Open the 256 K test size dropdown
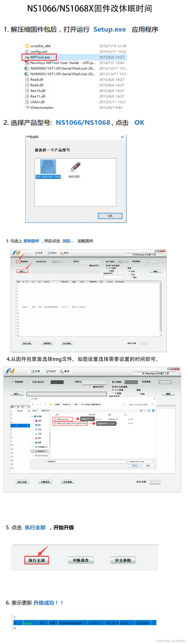Image resolution: width=188 pixels, height=644 pixels. tap(123, 262)
